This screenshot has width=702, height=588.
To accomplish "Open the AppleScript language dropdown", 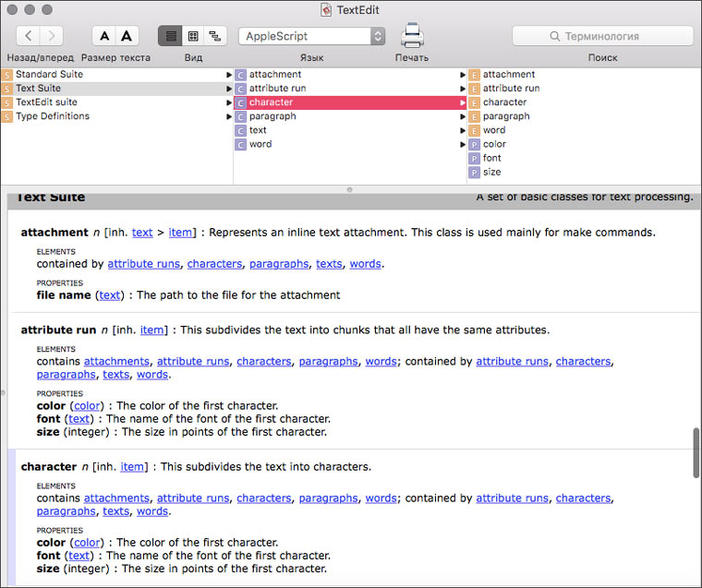I will pos(311,36).
